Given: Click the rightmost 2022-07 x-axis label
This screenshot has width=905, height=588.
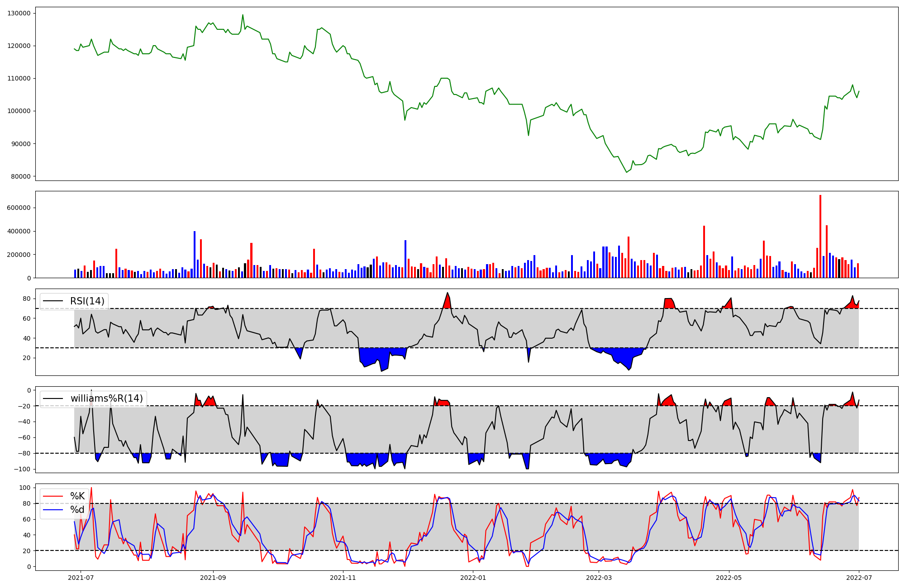Looking at the screenshot, I should [859, 578].
